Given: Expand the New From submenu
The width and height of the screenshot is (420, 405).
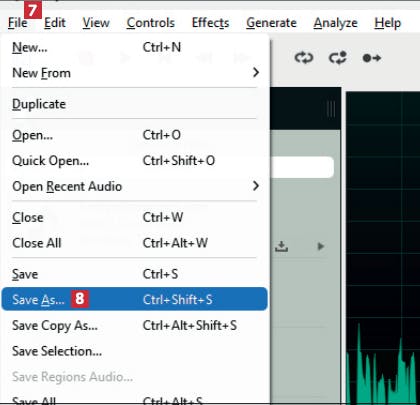Looking at the screenshot, I should [x=134, y=73].
